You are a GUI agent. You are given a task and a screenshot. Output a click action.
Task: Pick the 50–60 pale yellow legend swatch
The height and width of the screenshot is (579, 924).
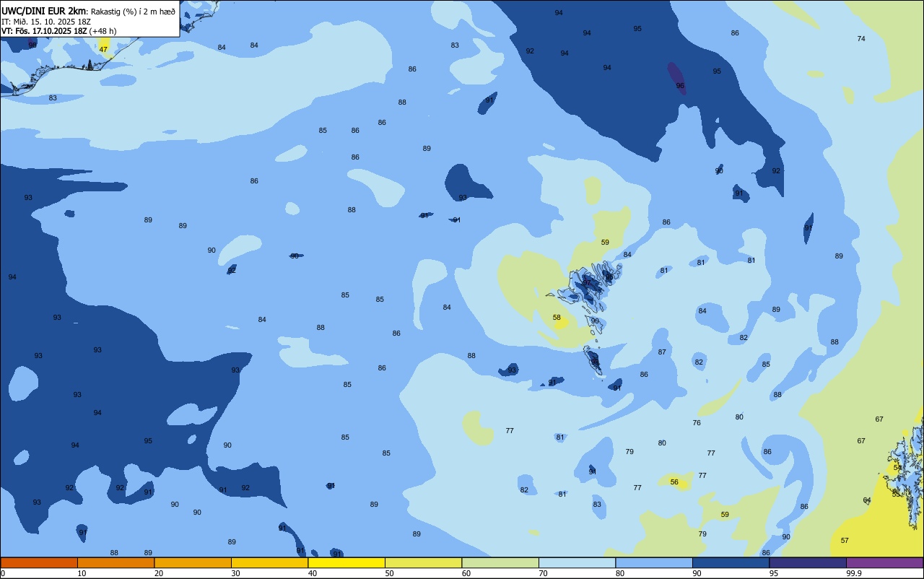[x=423, y=562]
